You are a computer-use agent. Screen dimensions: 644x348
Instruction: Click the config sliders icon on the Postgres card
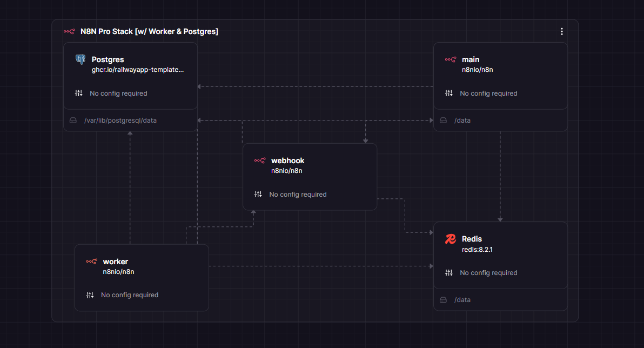pyautogui.click(x=78, y=93)
